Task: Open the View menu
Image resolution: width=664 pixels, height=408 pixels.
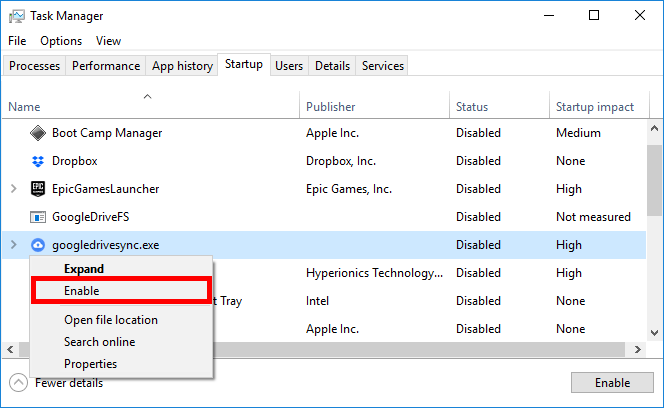Action: pyautogui.click(x=108, y=41)
